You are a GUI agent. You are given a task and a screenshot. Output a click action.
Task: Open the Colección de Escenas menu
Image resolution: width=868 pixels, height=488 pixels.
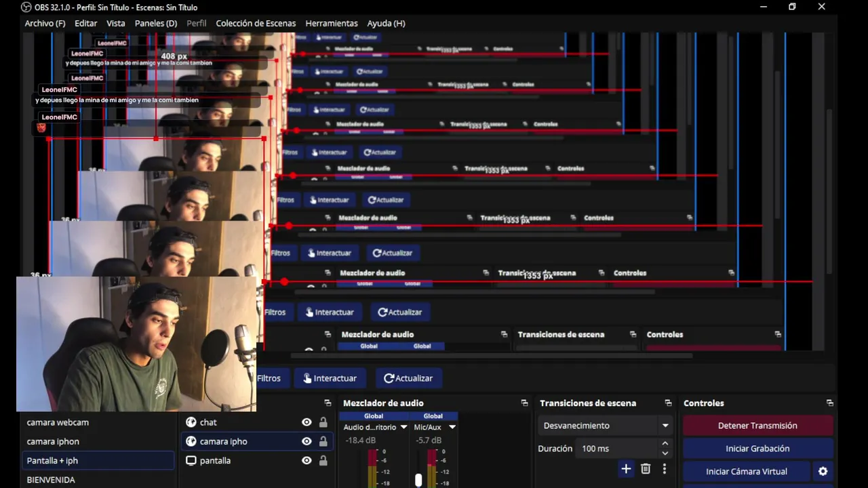point(256,23)
